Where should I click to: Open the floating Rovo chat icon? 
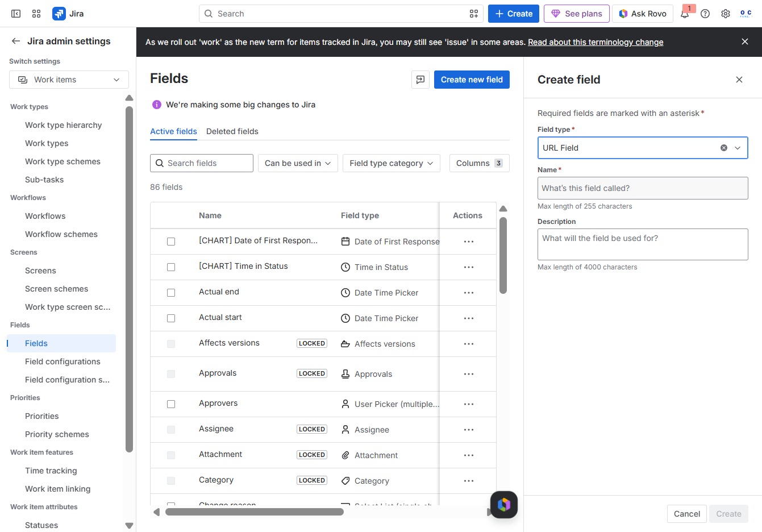504,505
